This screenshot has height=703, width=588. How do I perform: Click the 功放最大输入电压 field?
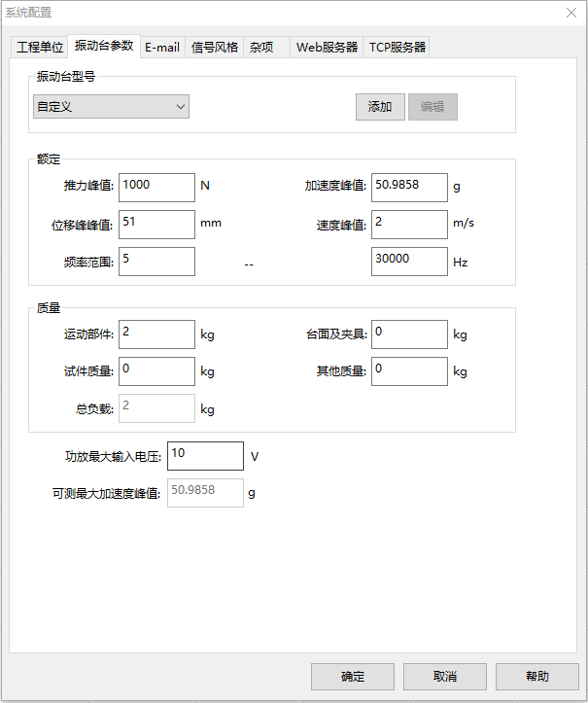pyautogui.click(x=205, y=456)
